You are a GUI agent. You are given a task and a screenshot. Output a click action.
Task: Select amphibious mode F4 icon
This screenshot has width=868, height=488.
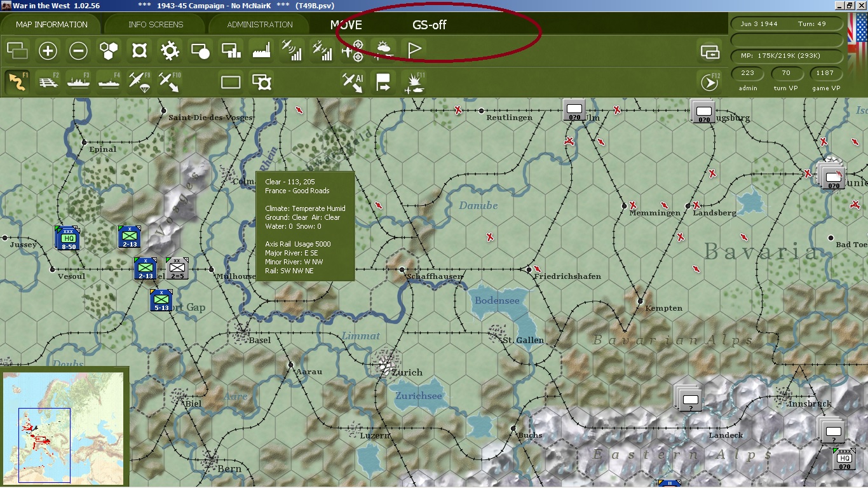[x=109, y=82]
